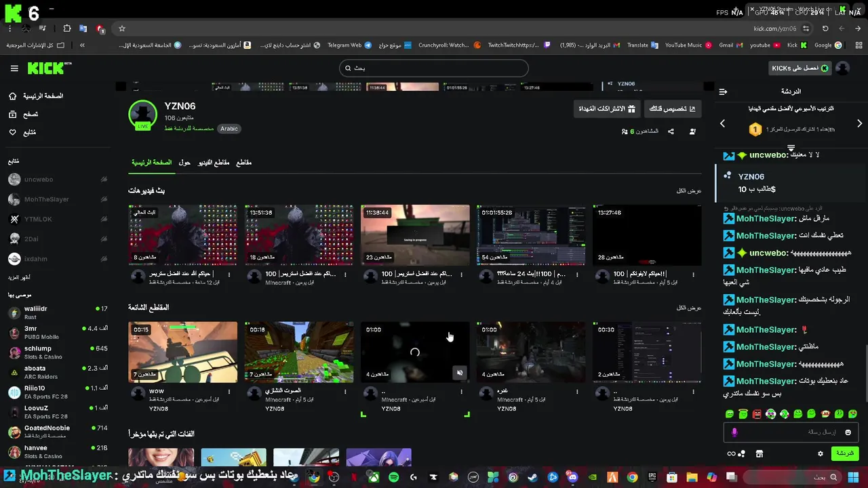
Task: Open the 11:38:44 stream video thumbnail
Action: (x=415, y=235)
